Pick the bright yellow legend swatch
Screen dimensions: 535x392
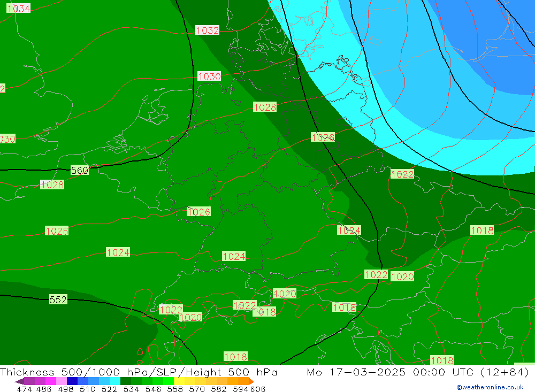click(179, 381)
